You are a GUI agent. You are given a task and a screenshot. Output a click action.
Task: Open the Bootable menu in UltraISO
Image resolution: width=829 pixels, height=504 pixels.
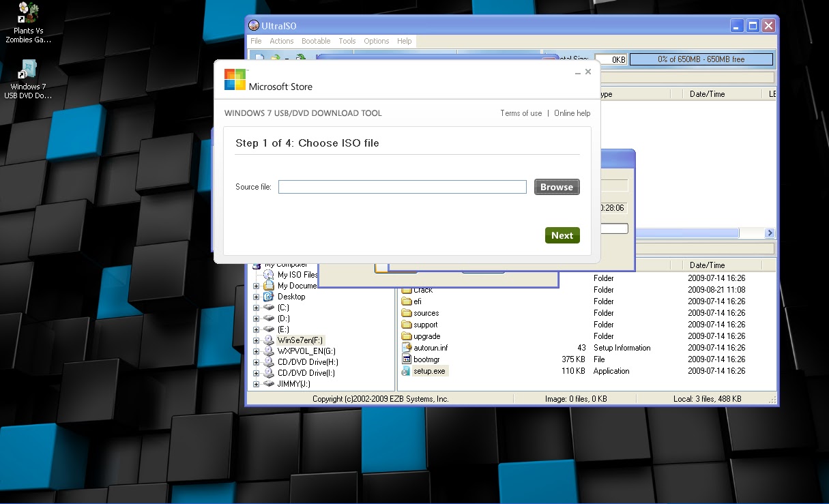(x=316, y=41)
